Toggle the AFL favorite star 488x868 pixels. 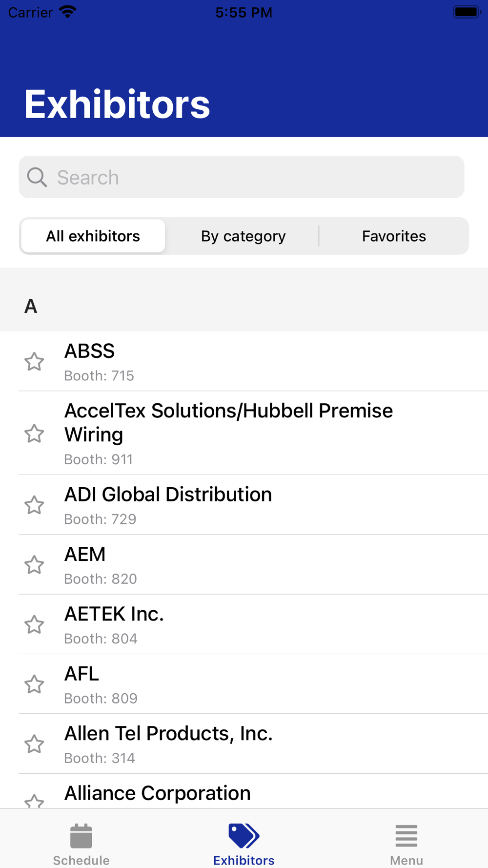34,684
